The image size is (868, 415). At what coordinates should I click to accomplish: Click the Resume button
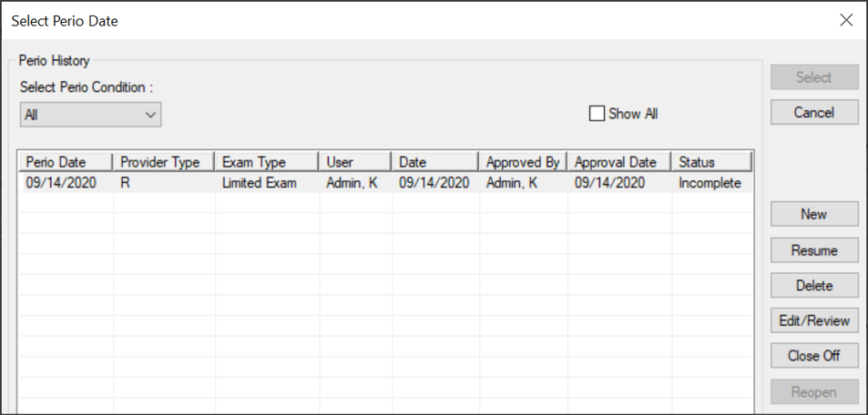tap(813, 250)
